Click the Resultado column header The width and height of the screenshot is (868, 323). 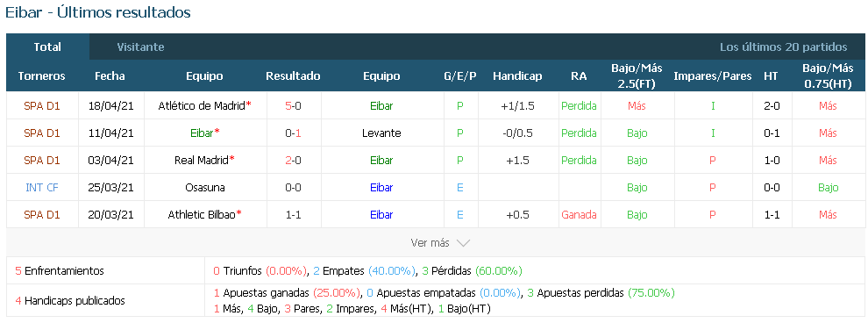pos(293,75)
